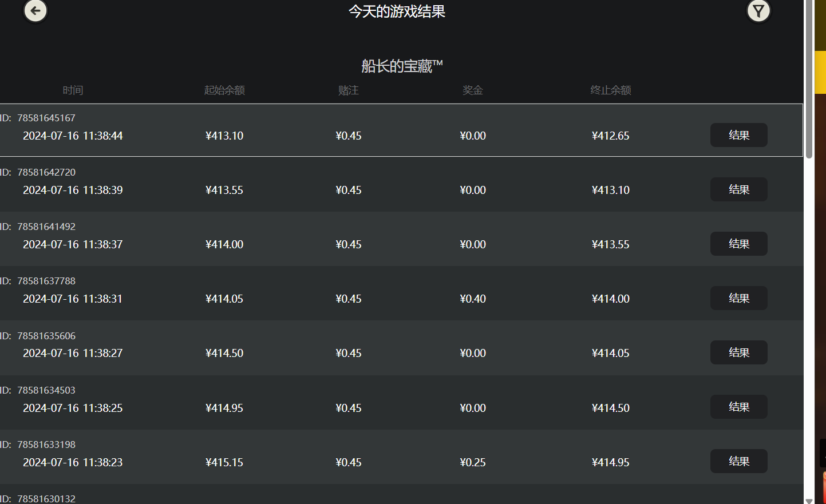Click the back arrow icon

(x=35, y=10)
